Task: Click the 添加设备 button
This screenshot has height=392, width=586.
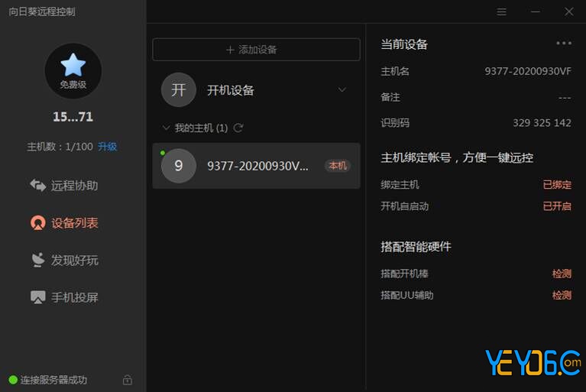Action: [256, 50]
